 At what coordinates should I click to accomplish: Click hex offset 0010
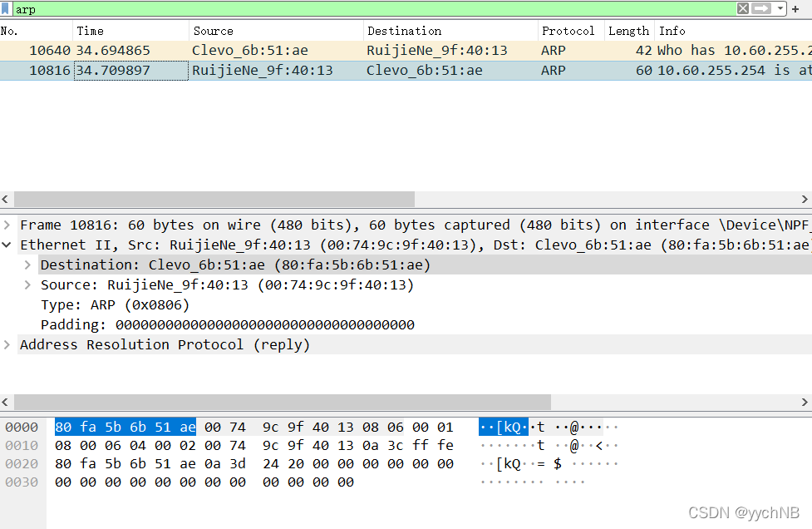pyautogui.click(x=22, y=445)
